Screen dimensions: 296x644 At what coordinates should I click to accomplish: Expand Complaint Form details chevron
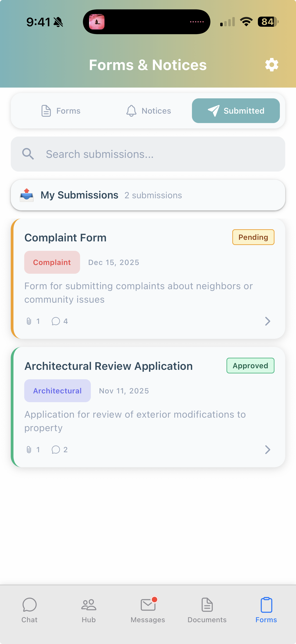(x=267, y=321)
